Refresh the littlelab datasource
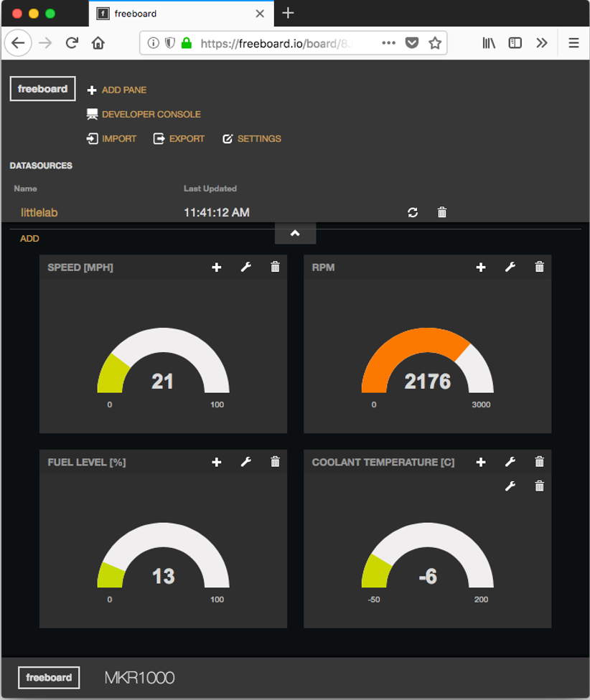The width and height of the screenshot is (590, 700). [x=413, y=212]
